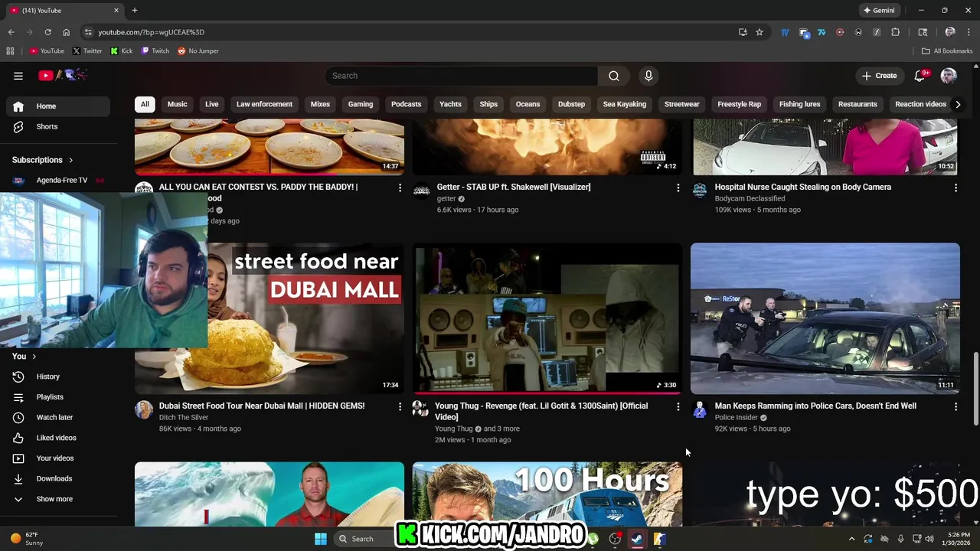Select the Freestyle Rap filter chip
980x551 pixels.
point(739,104)
